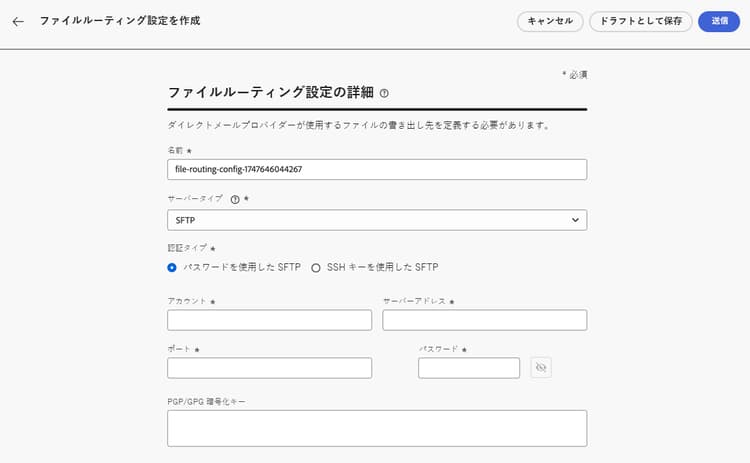Click help icon beside ファイルルーティング設定の詳細 heading
The height and width of the screenshot is (463, 750).
click(385, 93)
